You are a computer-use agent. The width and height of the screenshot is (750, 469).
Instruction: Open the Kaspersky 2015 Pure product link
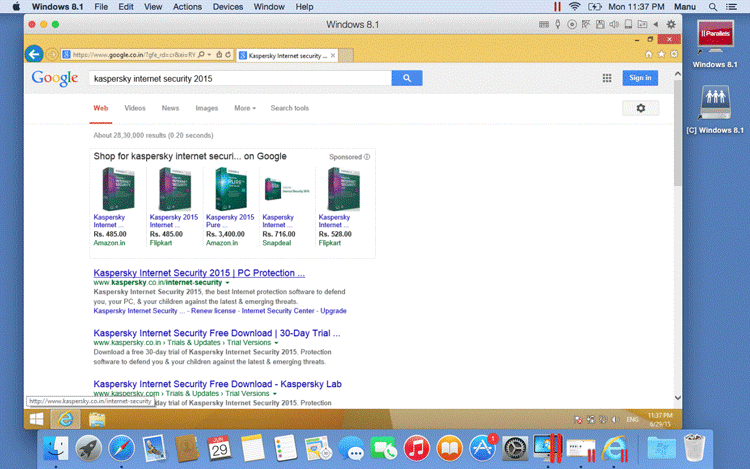230,221
